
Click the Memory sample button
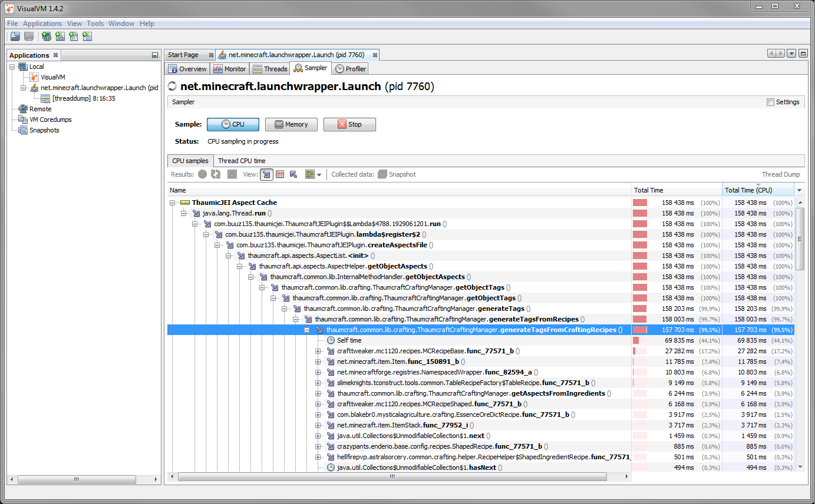[291, 124]
